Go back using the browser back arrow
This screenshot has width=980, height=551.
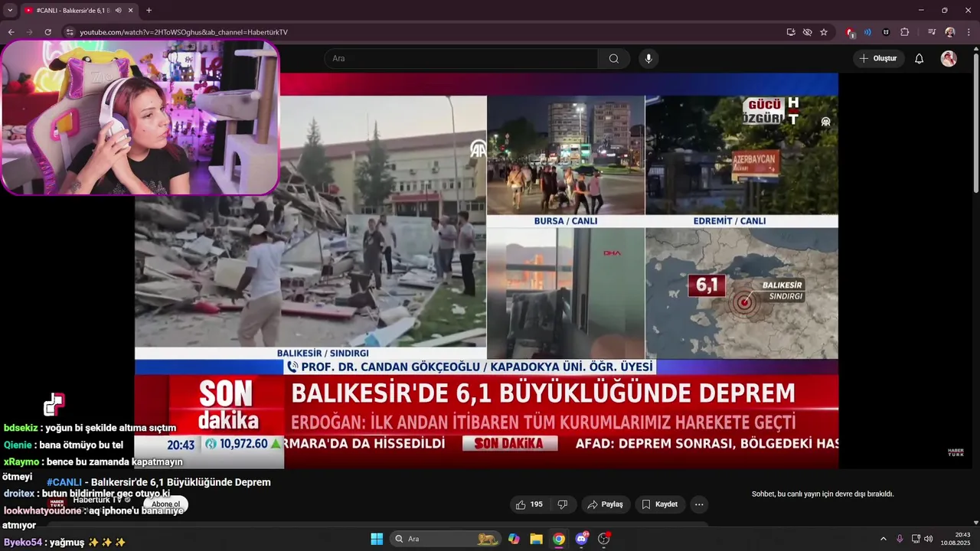(11, 32)
